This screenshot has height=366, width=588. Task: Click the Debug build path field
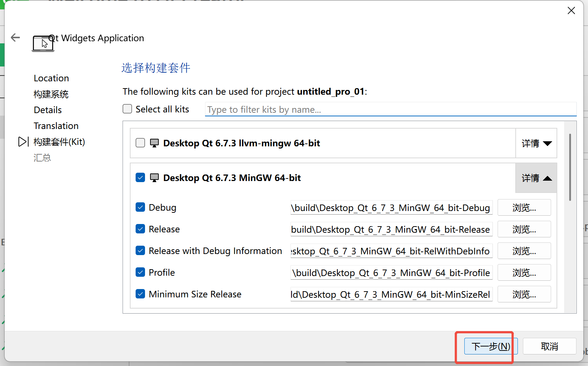391,208
